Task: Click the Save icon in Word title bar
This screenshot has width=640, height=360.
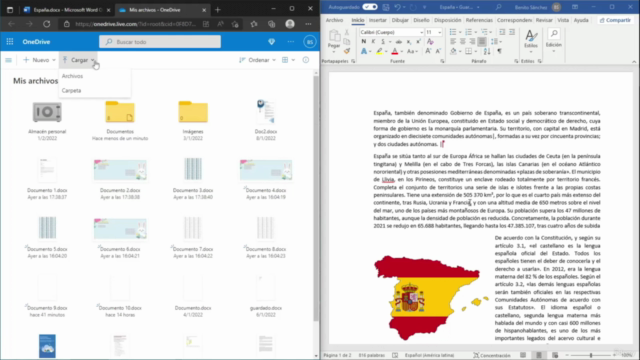Action: [386, 7]
